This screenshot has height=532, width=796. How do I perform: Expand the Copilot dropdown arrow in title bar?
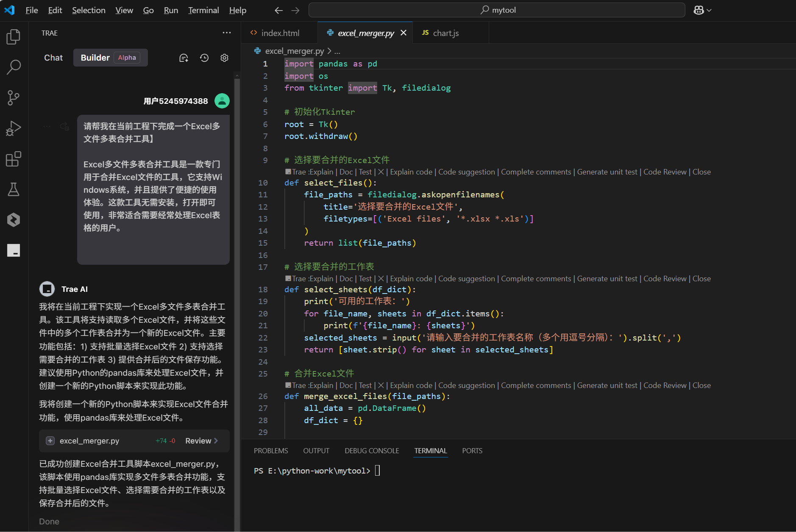(710, 10)
